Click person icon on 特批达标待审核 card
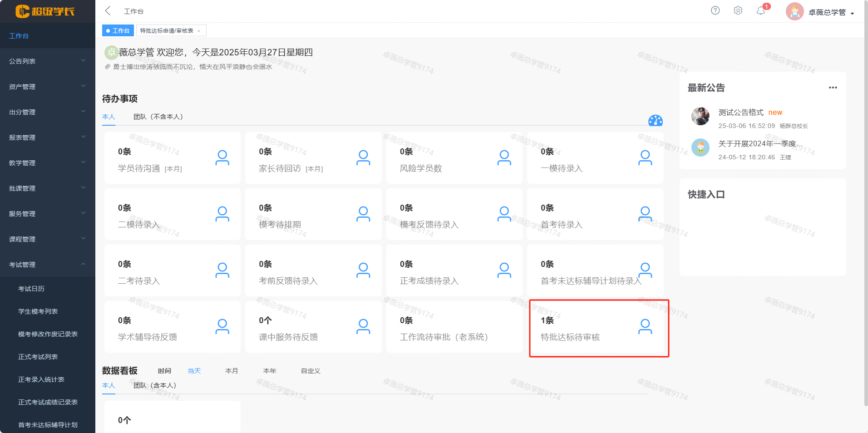The width and height of the screenshot is (868, 433). 645,326
